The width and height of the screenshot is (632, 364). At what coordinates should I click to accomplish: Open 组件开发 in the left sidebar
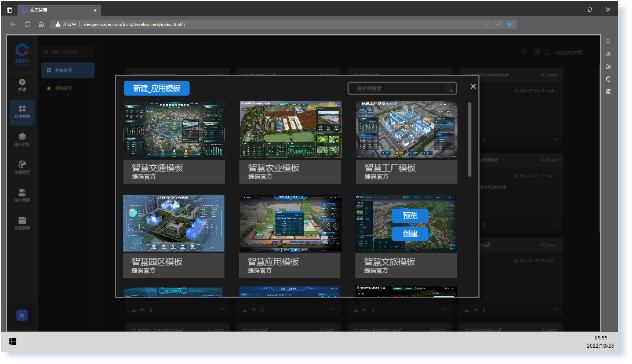point(22,140)
